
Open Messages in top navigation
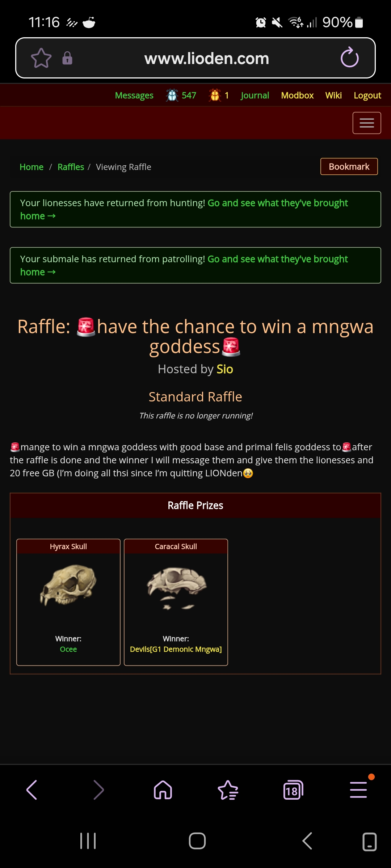[x=134, y=95]
